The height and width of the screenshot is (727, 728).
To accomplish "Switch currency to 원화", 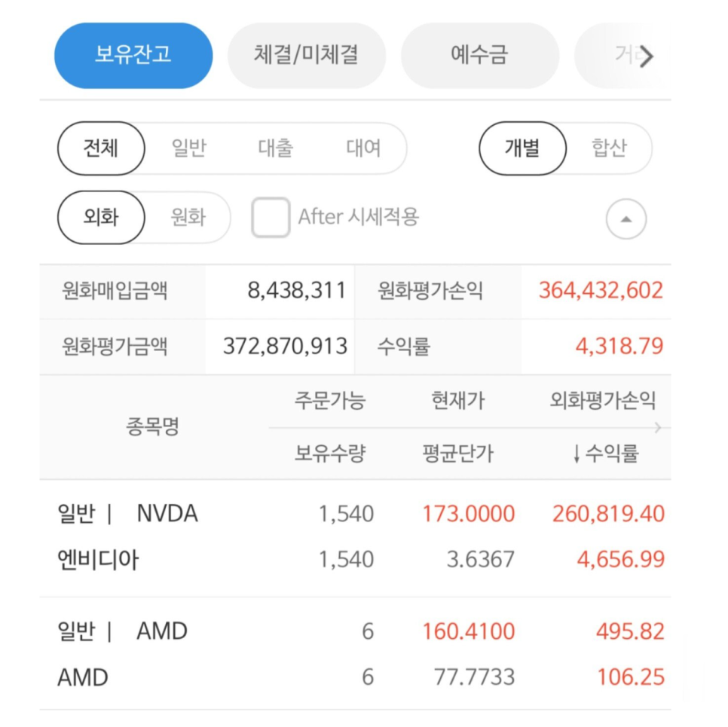I will pos(188,217).
